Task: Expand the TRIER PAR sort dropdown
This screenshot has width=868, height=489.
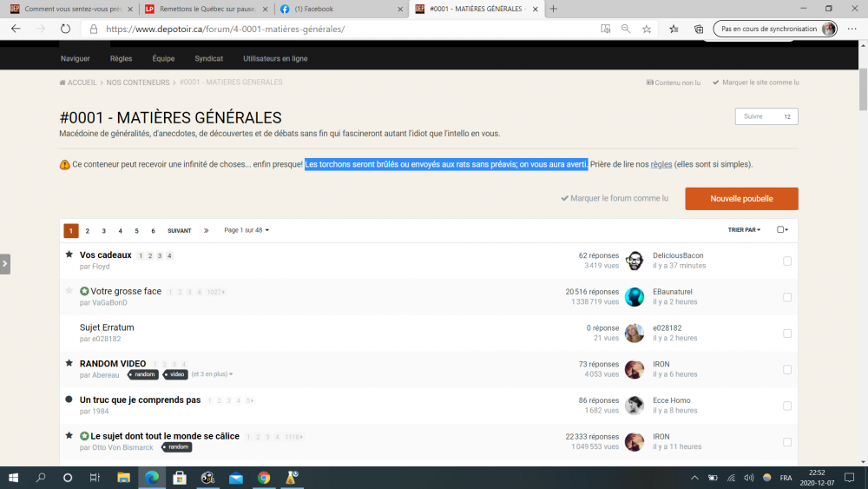Action: point(744,230)
